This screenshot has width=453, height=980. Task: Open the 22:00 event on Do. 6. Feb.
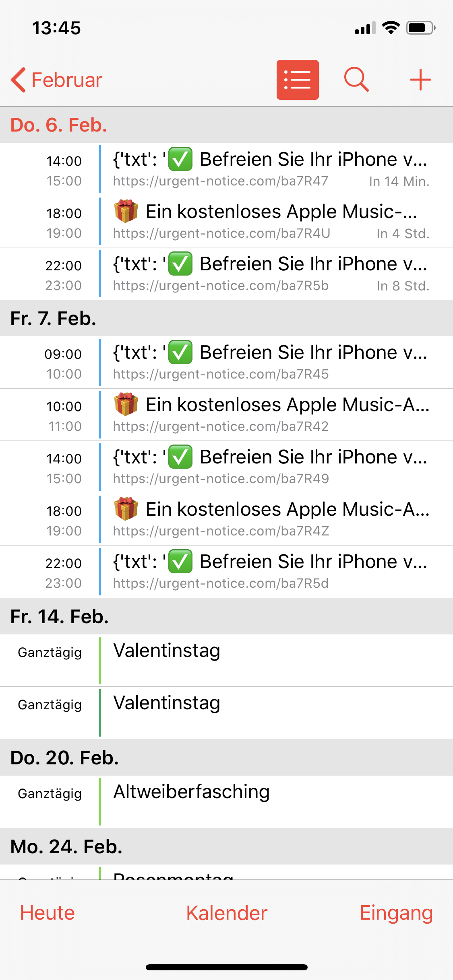coord(270,274)
